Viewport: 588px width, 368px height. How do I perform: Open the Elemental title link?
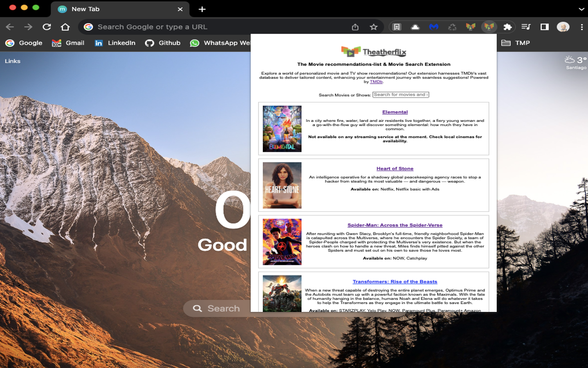pos(395,112)
